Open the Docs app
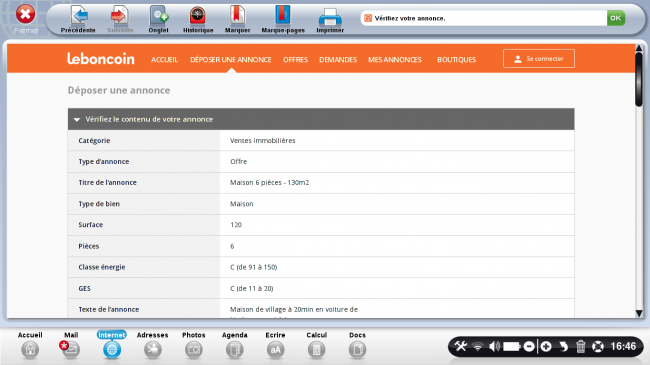The image size is (650, 365). coord(357,345)
